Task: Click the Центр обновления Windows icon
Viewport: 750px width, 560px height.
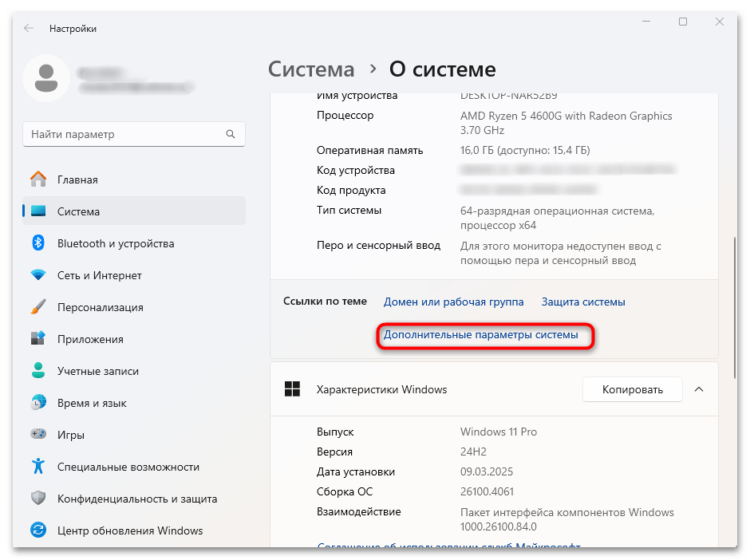Action: [37, 530]
